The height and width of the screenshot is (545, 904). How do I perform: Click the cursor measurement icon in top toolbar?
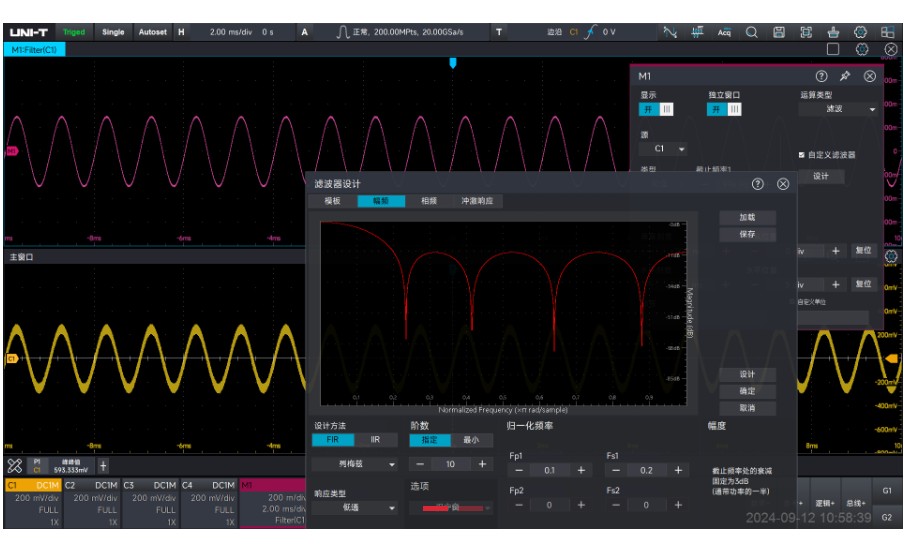click(697, 32)
